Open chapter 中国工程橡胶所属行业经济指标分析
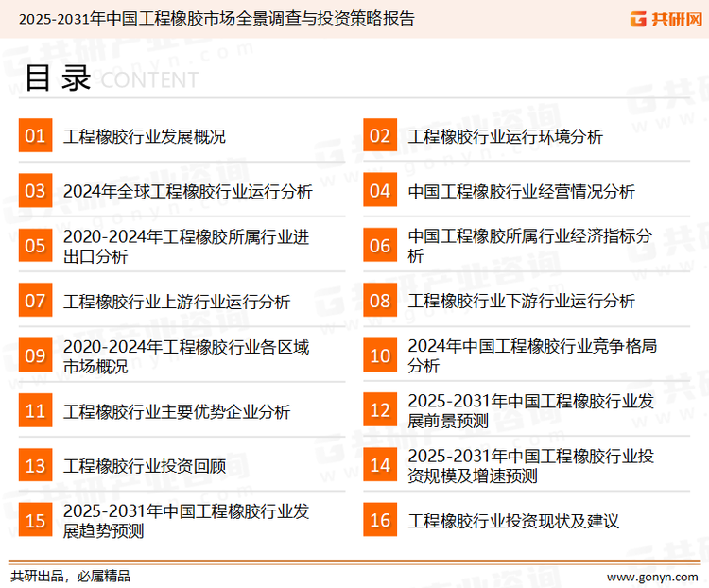Image resolution: width=709 pixels, height=588 pixels. [530, 246]
